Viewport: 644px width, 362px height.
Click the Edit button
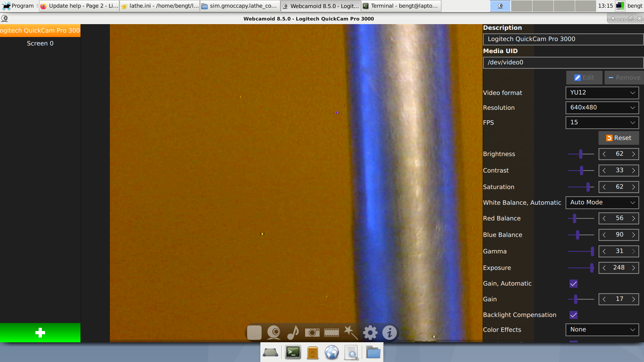(x=584, y=78)
